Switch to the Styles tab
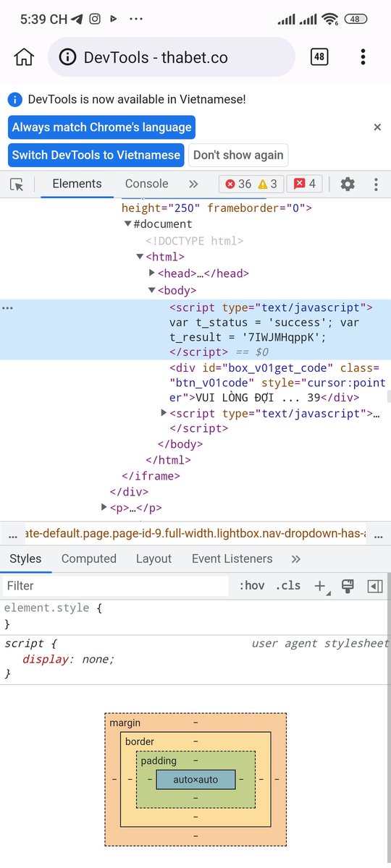Image resolution: width=391 pixels, height=868 pixels. click(x=25, y=559)
